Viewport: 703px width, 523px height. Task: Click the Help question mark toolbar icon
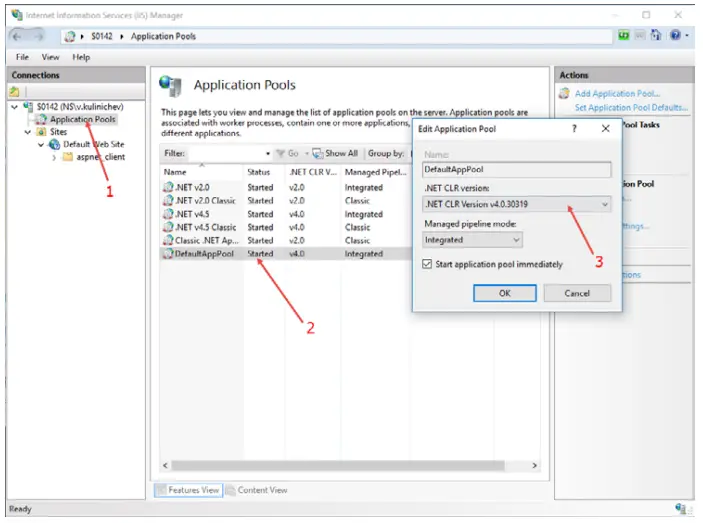pos(676,35)
